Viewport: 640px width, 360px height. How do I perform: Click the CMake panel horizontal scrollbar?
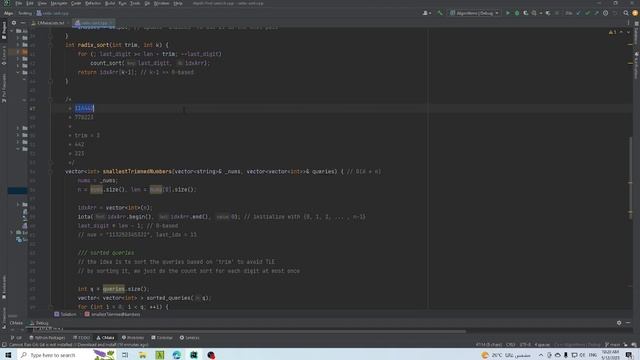(248, 331)
